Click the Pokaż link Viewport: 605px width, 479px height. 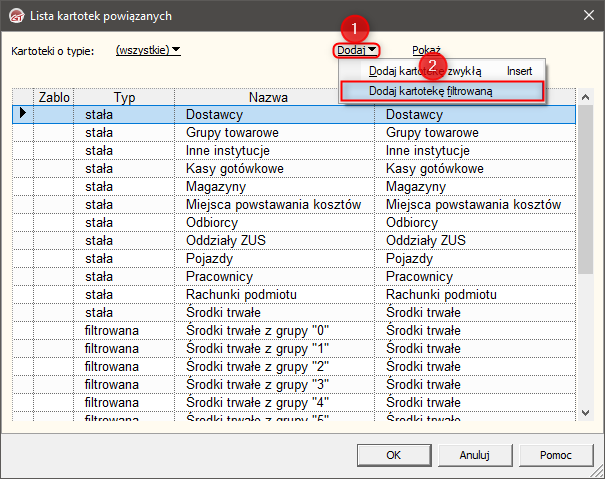(426, 50)
